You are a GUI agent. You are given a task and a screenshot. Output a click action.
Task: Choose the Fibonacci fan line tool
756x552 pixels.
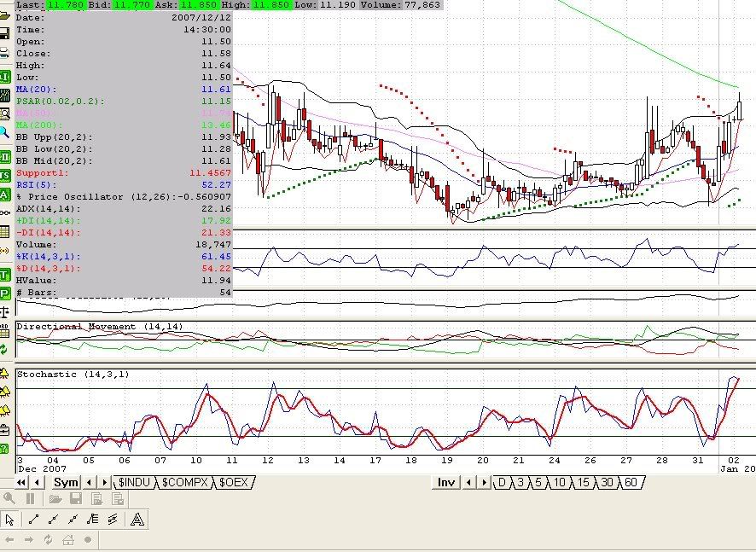click(93, 519)
